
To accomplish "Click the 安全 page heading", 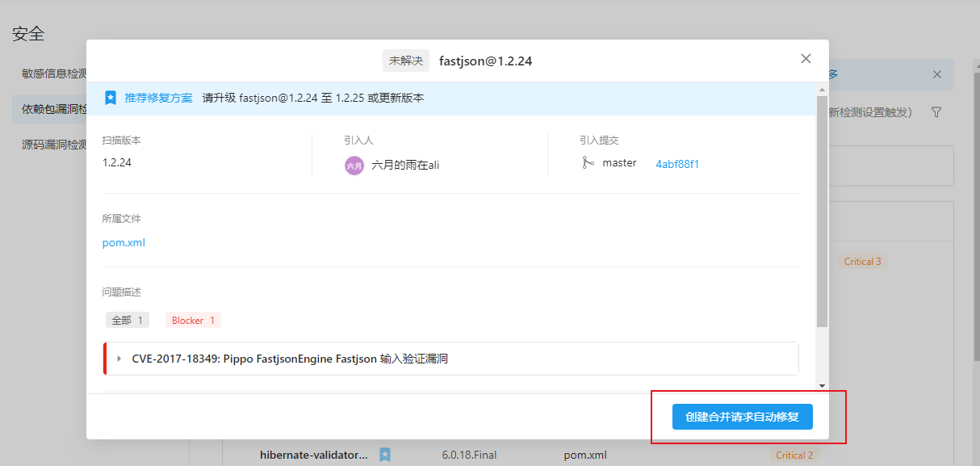I will tap(28, 34).
